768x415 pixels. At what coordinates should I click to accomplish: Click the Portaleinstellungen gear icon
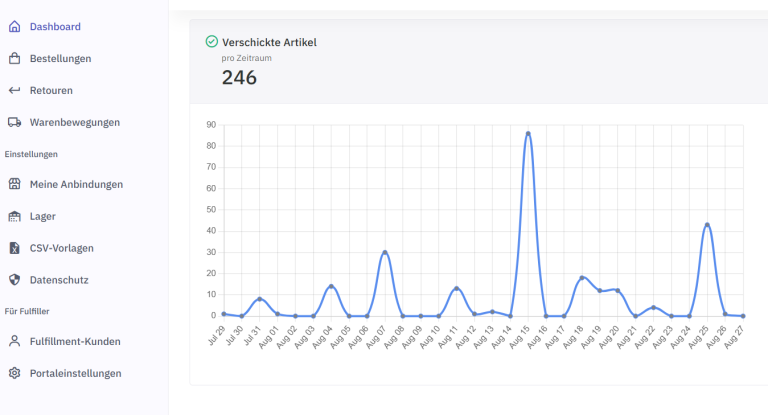click(14, 373)
